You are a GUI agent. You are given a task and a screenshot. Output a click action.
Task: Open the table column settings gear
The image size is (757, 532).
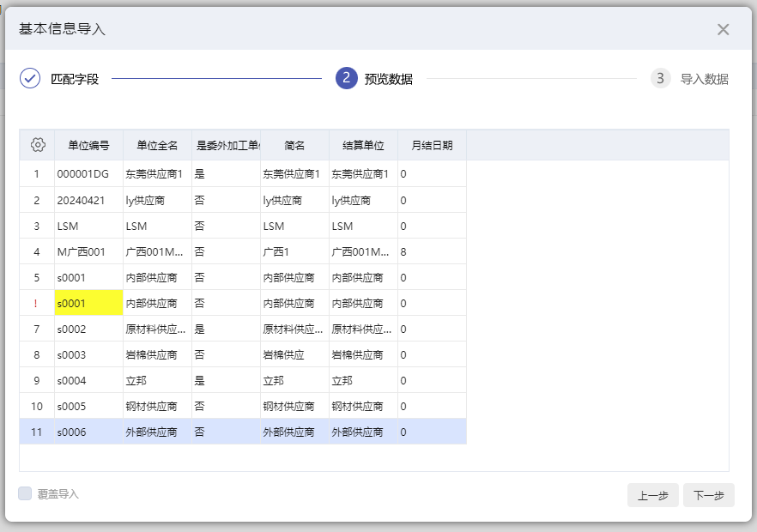pos(37,145)
